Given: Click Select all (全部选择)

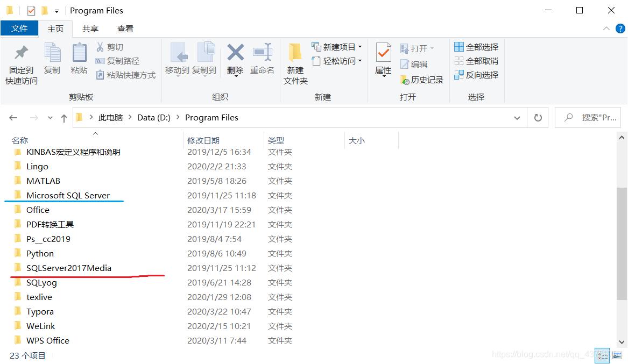Looking at the screenshot, I should coord(476,47).
